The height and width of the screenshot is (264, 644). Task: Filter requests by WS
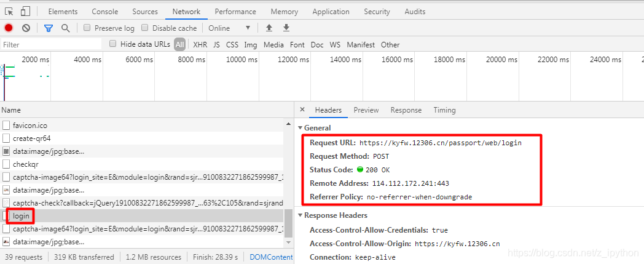[x=335, y=44]
